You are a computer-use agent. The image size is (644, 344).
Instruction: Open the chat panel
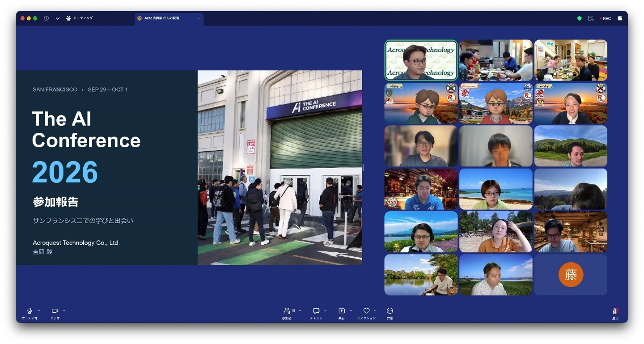click(316, 311)
